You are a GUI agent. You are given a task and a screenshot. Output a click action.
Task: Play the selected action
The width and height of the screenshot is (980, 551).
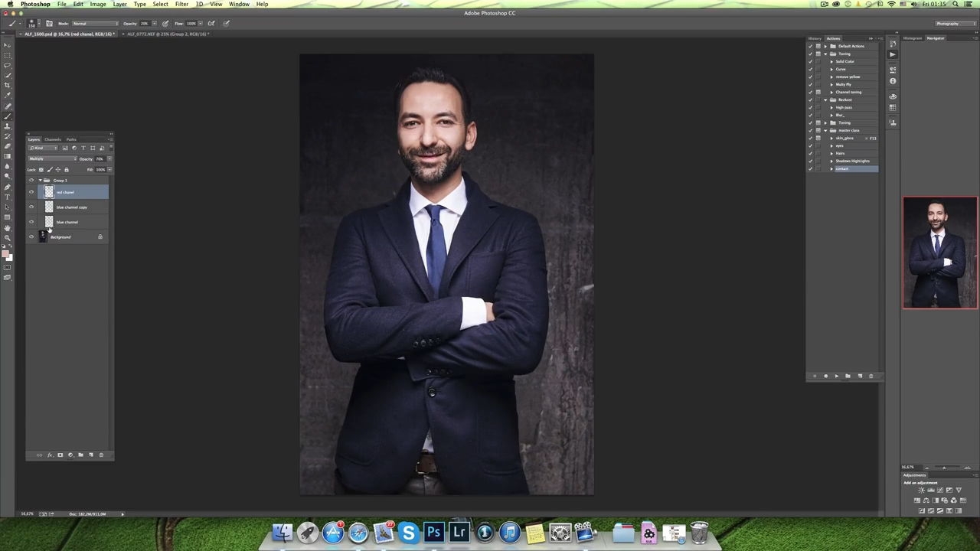836,376
